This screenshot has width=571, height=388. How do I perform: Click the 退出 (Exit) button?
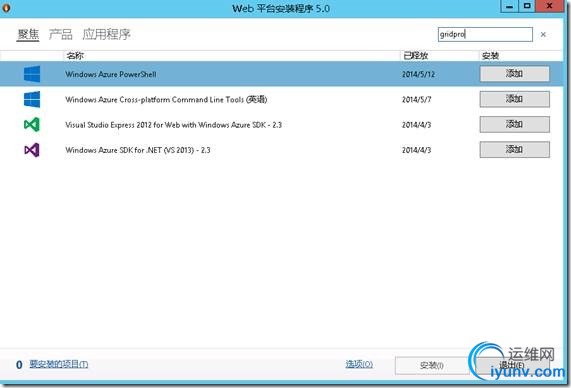coord(512,365)
